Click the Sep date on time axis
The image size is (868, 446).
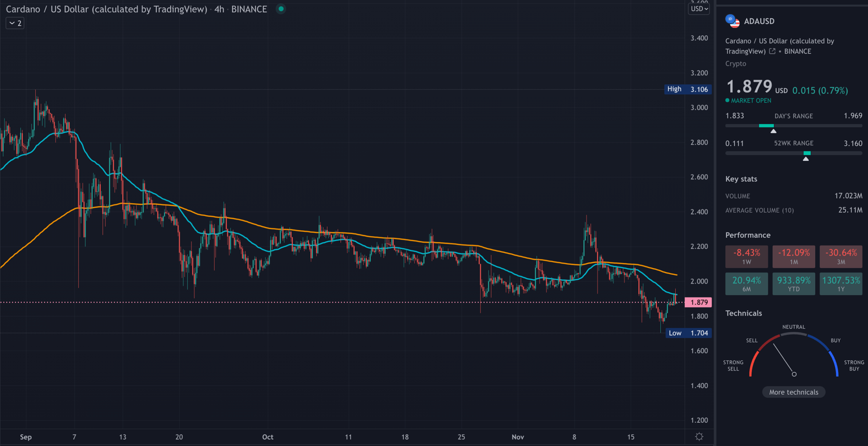[x=26, y=437]
